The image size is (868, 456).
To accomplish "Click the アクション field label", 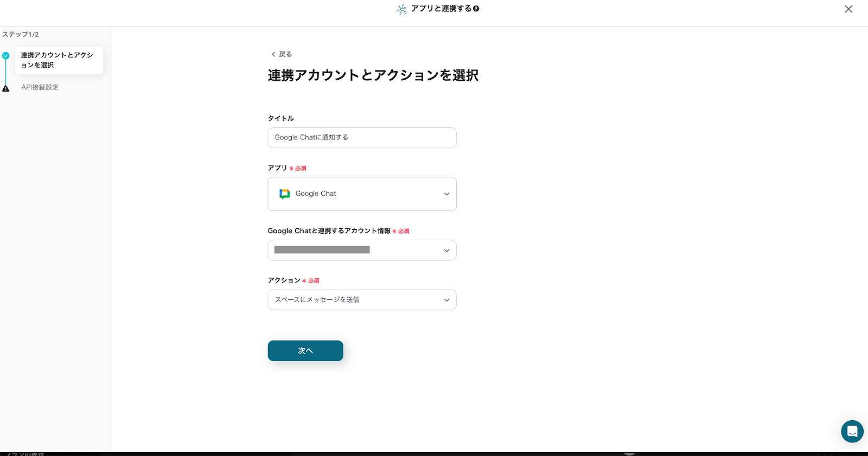I will (284, 280).
